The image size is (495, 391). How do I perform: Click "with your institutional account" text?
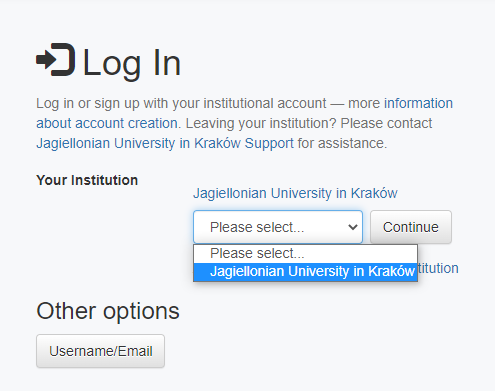pos(235,103)
